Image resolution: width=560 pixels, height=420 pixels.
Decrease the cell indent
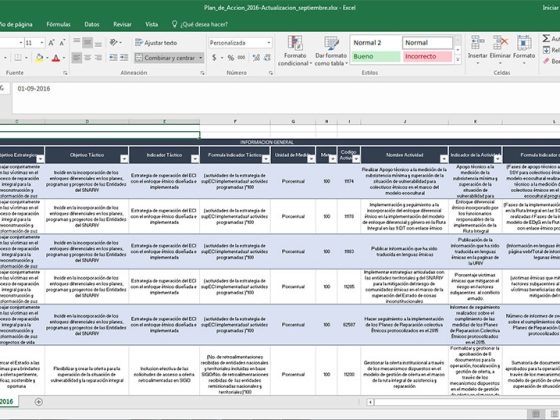pyautogui.click(x=113, y=58)
